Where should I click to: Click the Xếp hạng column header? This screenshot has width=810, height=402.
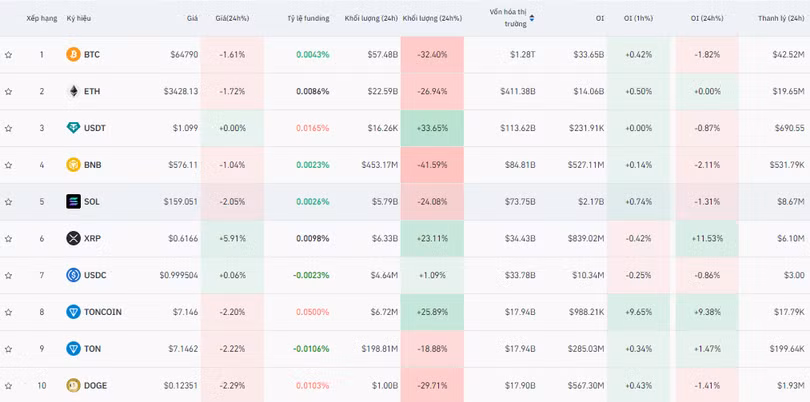[41, 18]
